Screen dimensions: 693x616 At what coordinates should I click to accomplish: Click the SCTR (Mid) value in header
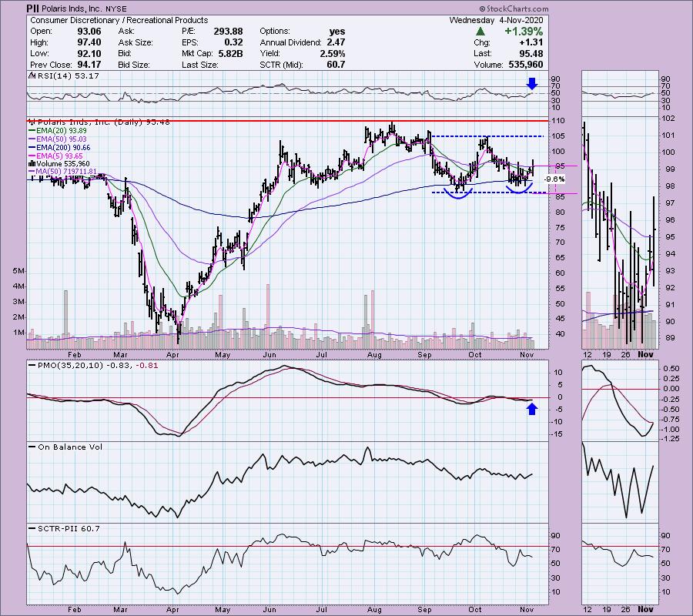pyautogui.click(x=336, y=65)
